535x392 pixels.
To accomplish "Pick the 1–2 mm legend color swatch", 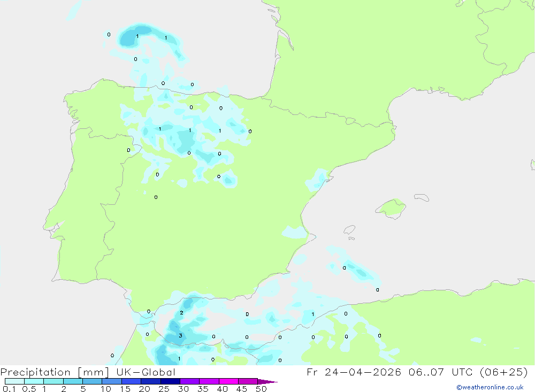I will point(53,381).
